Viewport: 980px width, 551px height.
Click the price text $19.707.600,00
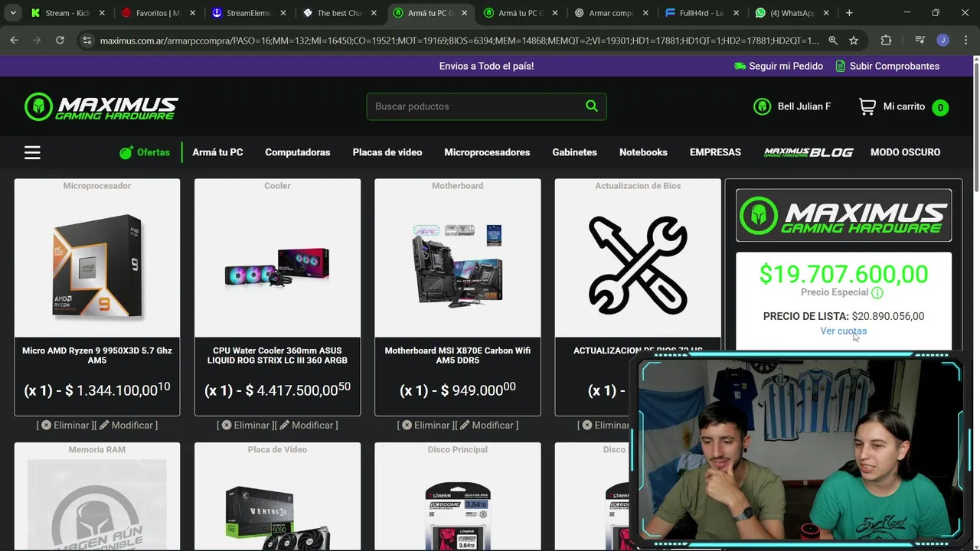(844, 274)
